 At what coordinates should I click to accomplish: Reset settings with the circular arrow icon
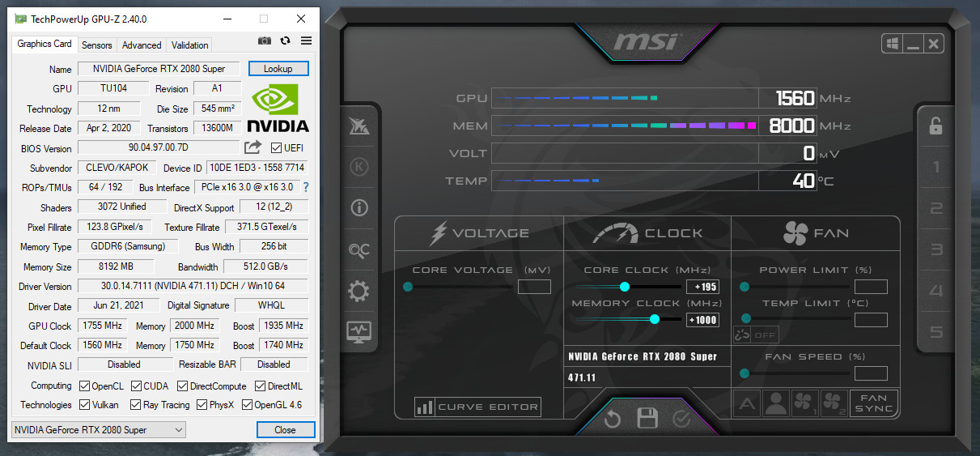point(613,419)
